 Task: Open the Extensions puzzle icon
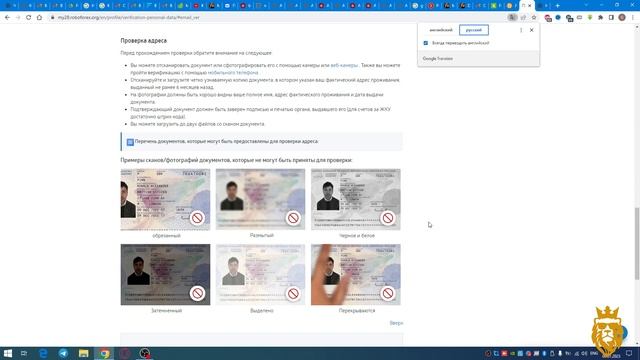click(x=600, y=18)
